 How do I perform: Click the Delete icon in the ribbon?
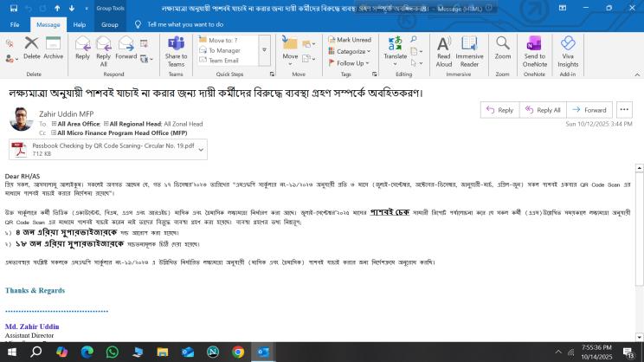click(x=32, y=47)
